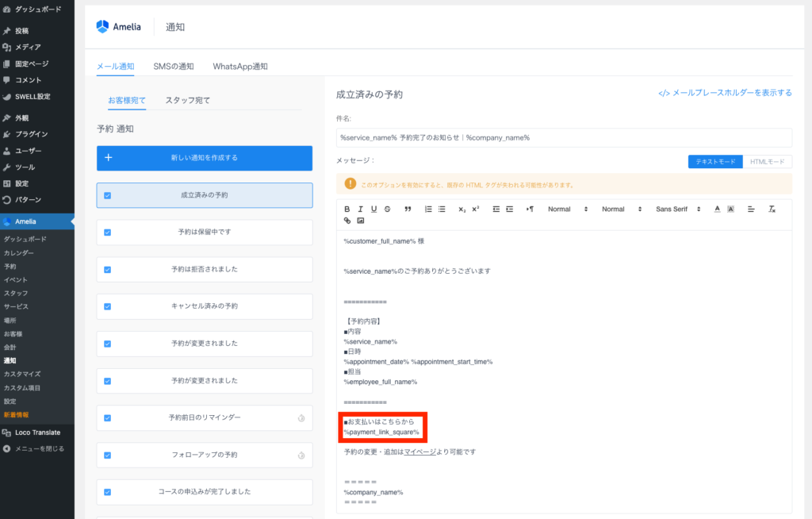Insert an image using the image icon
The image size is (812, 519).
pyautogui.click(x=361, y=221)
